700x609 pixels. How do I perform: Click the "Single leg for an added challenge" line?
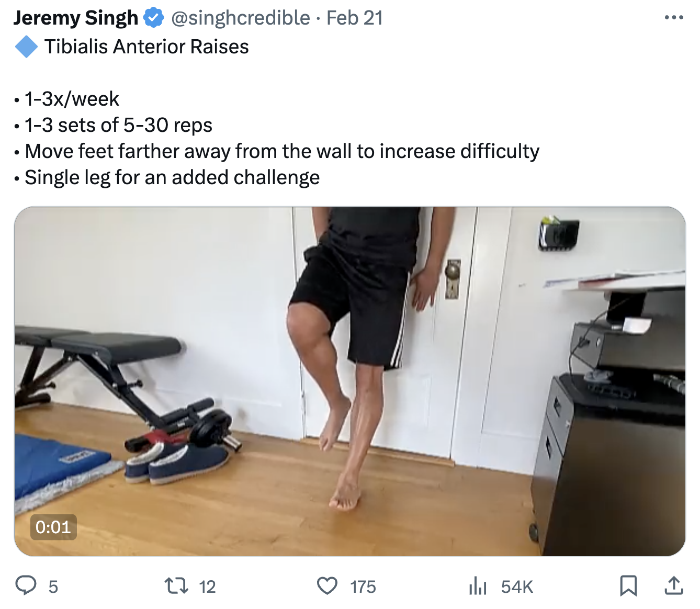click(x=172, y=178)
